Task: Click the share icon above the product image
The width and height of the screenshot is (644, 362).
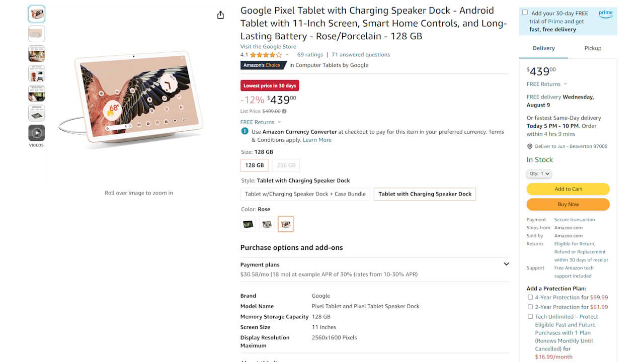Action: 220,15
